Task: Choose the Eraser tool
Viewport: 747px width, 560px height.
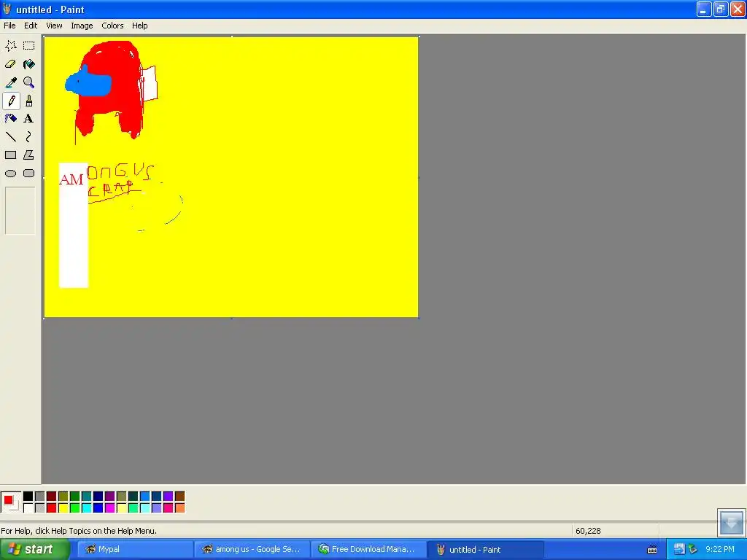Action: pos(10,64)
